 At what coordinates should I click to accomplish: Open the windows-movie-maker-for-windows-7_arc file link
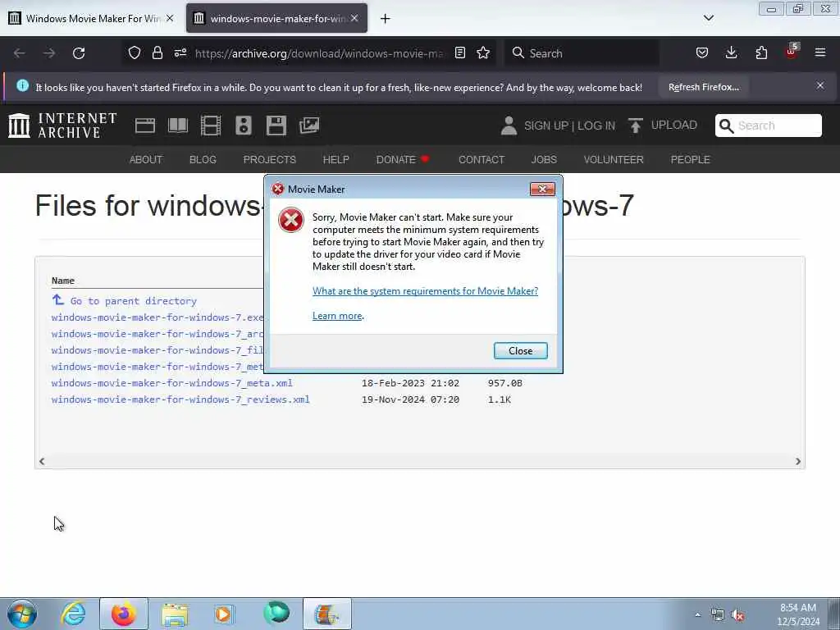[x=157, y=335]
